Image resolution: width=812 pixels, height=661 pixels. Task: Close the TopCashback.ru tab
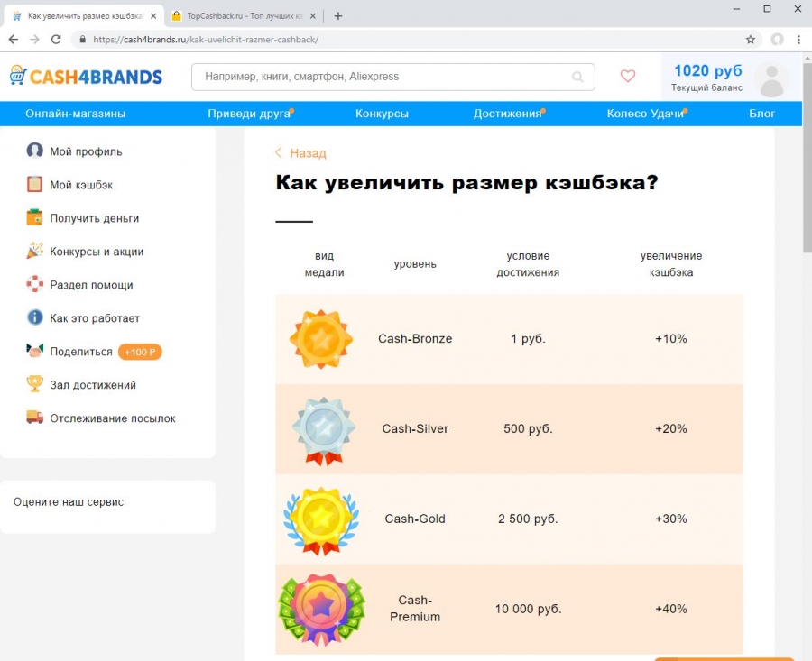point(313,16)
